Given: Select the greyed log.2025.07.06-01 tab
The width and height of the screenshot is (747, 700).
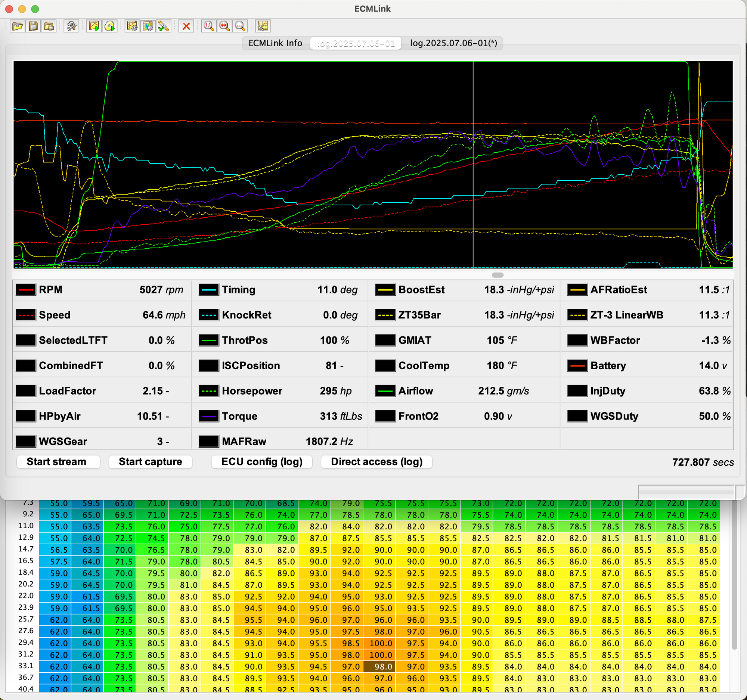Looking at the screenshot, I should click(356, 43).
